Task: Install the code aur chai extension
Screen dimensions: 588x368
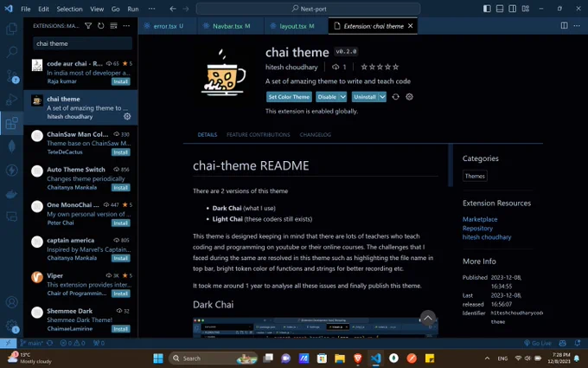Action: point(120,81)
